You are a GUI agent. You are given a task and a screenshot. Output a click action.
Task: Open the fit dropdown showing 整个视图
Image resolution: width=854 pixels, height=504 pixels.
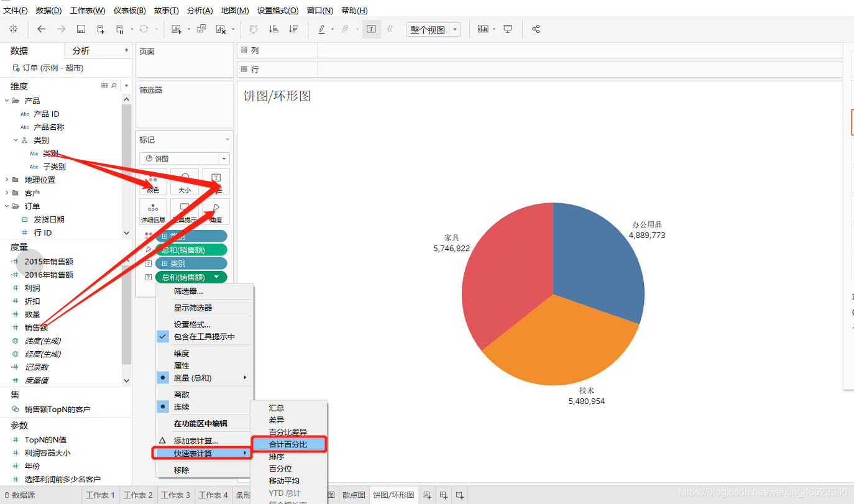coord(433,29)
